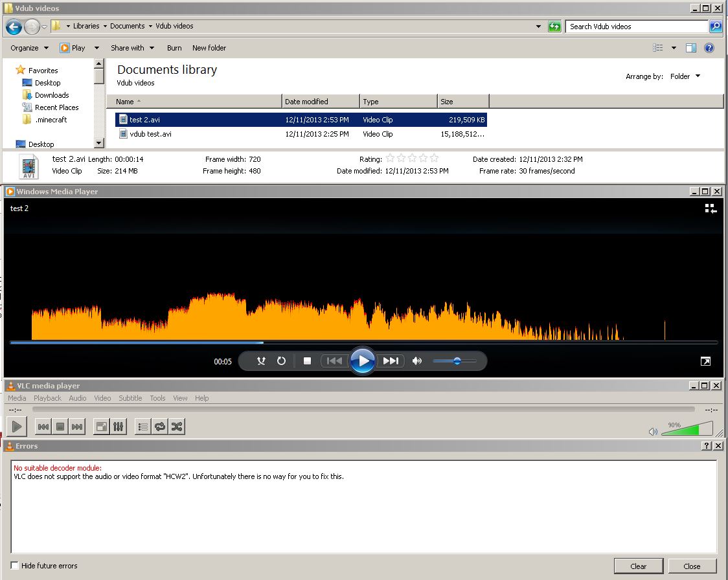
Task: Click the Errors dialog help button
Action: click(706, 445)
